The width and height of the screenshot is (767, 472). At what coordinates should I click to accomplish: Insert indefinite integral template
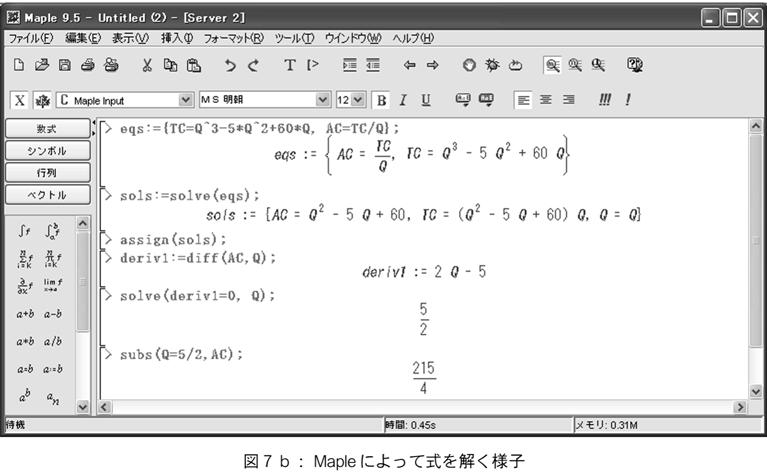point(24,230)
